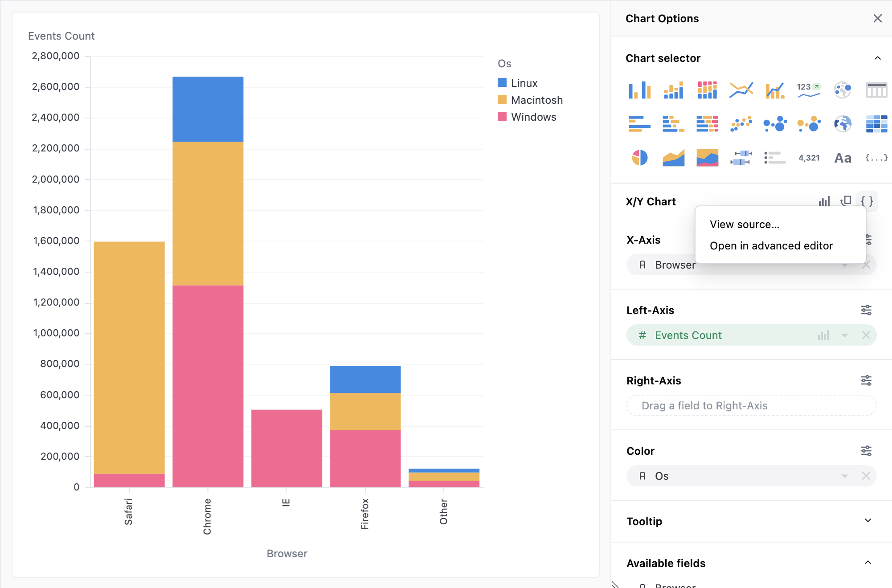Screen dimensions: 892x588
Task: Click the Linux legend color swatch
Action: point(502,83)
